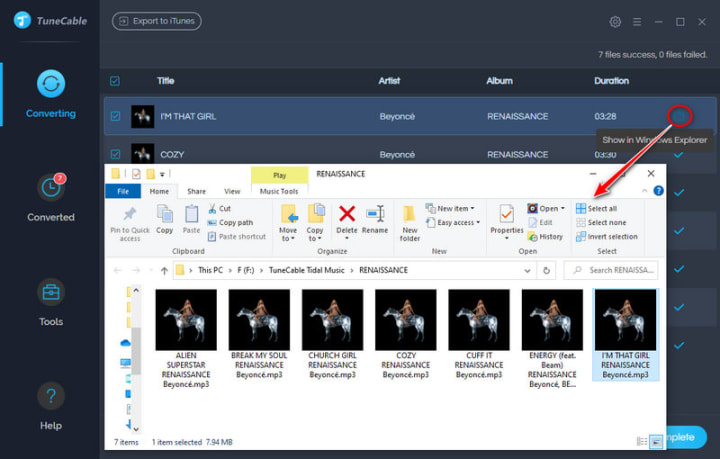Viewport: 720px width, 459px height.
Task: Open the Converted section in sidebar
Action: coord(51,198)
